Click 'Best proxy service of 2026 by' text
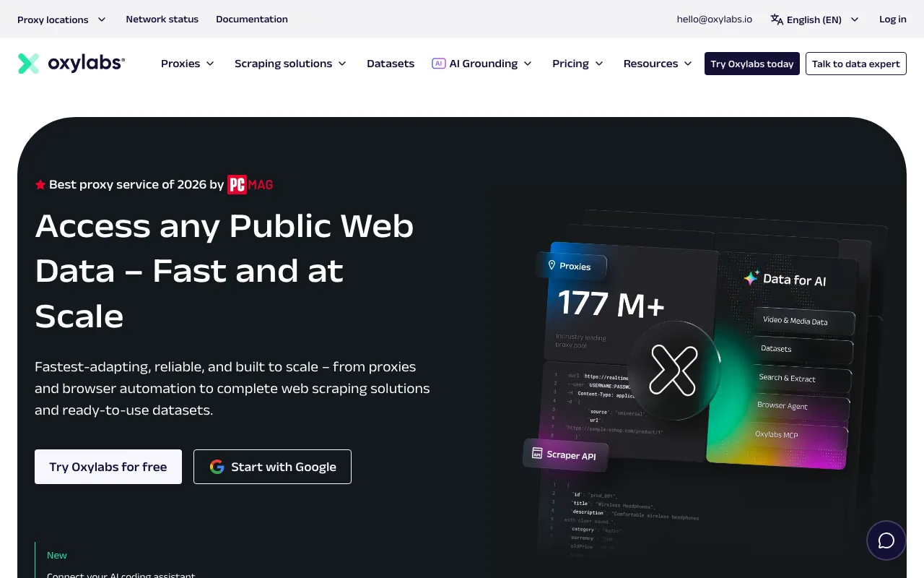The image size is (924, 578). (x=136, y=185)
